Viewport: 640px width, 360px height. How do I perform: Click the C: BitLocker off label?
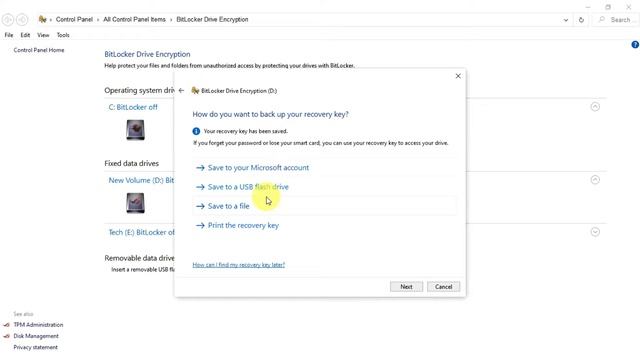click(133, 107)
